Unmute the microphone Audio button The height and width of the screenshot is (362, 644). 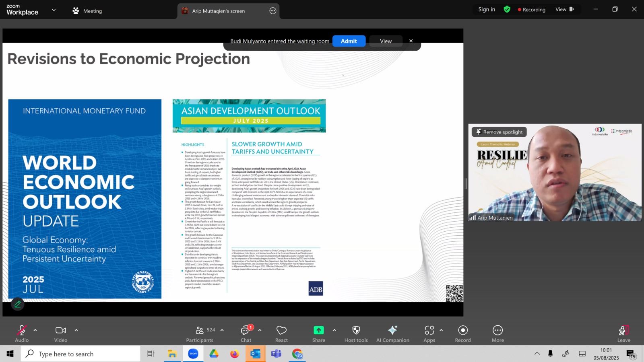(22, 334)
